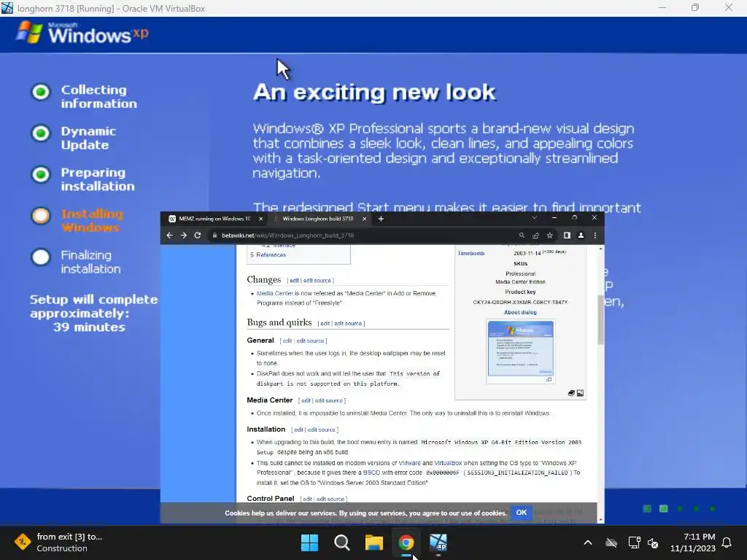Screen dimensions: 747x560
Task: Open Windows Start menu
Action: pyautogui.click(x=309, y=542)
